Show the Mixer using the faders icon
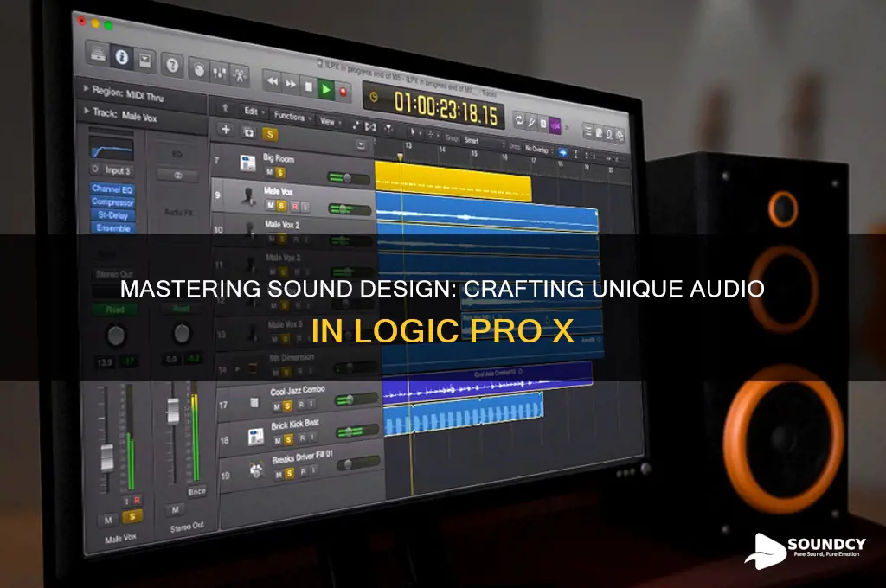 coord(219,73)
